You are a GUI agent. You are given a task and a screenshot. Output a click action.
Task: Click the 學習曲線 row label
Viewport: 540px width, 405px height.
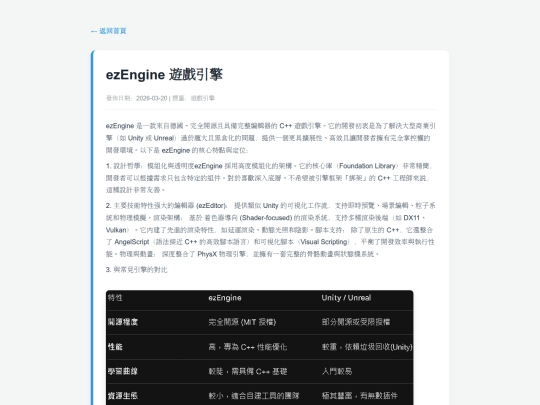[x=123, y=371]
